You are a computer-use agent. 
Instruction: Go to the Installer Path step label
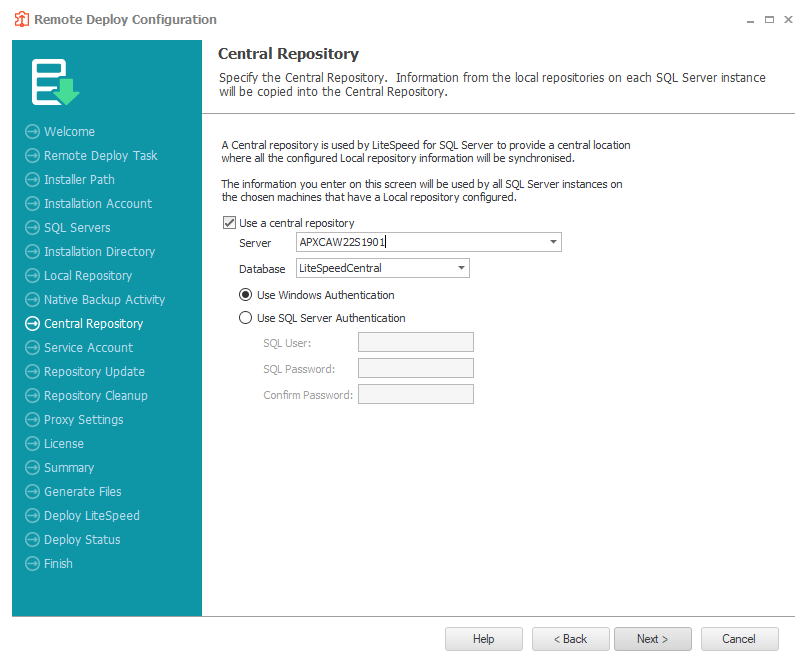(79, 180)
